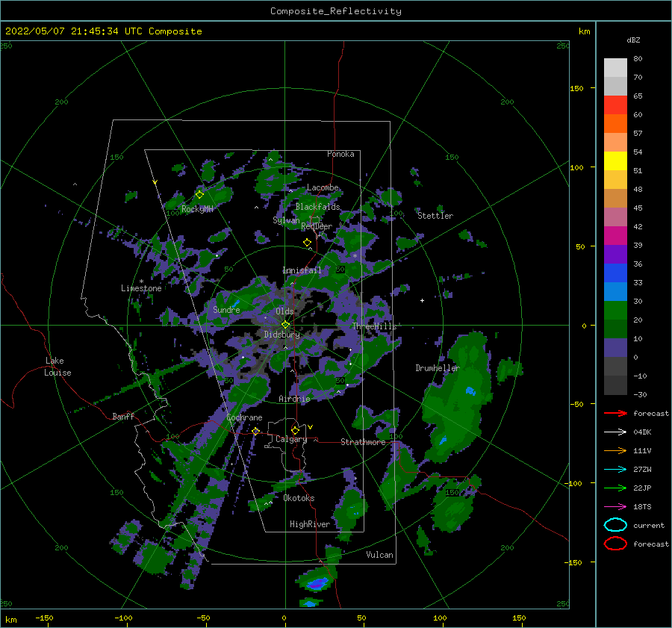The image size is (672, 628).
Task: Click the Calgary city label
Action: 291,439
